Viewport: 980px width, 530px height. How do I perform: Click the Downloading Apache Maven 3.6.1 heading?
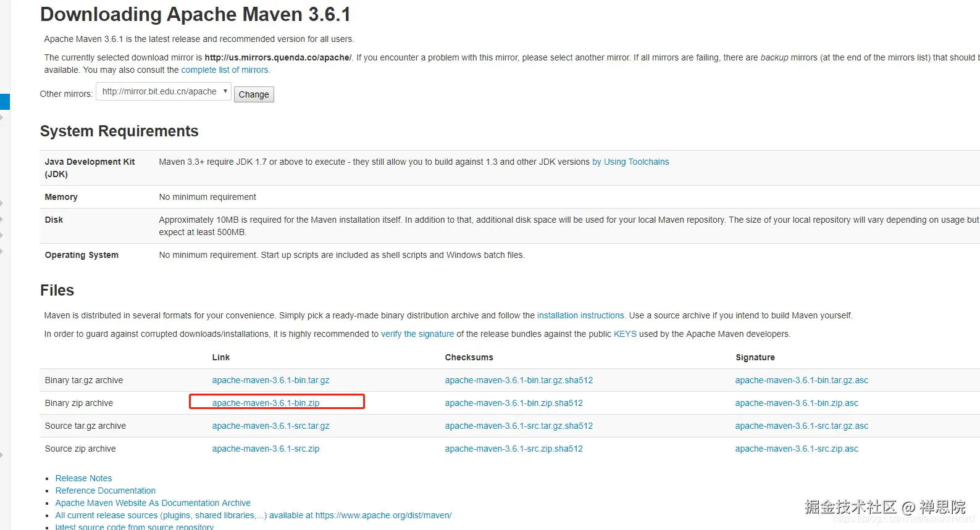tap(195, 14)
